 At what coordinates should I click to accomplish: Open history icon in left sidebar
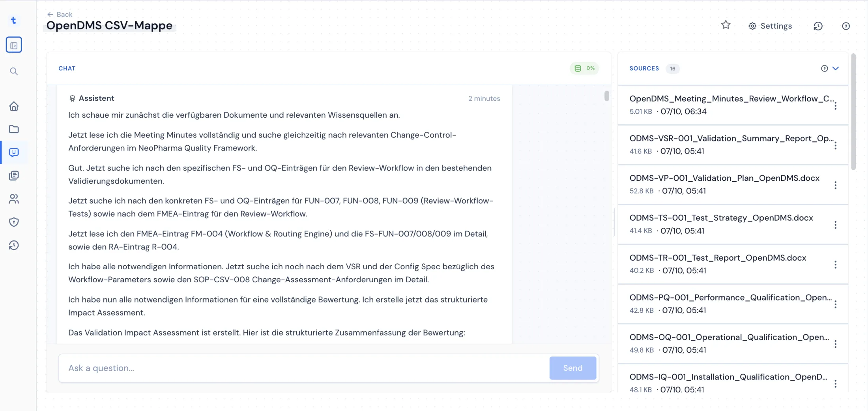(14, 245)
